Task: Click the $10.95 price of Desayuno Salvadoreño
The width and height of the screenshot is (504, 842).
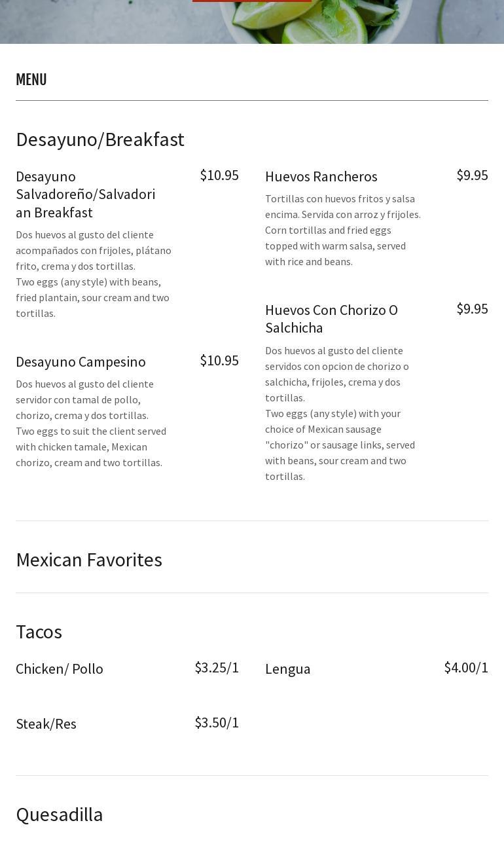Action: pos(219,175)
